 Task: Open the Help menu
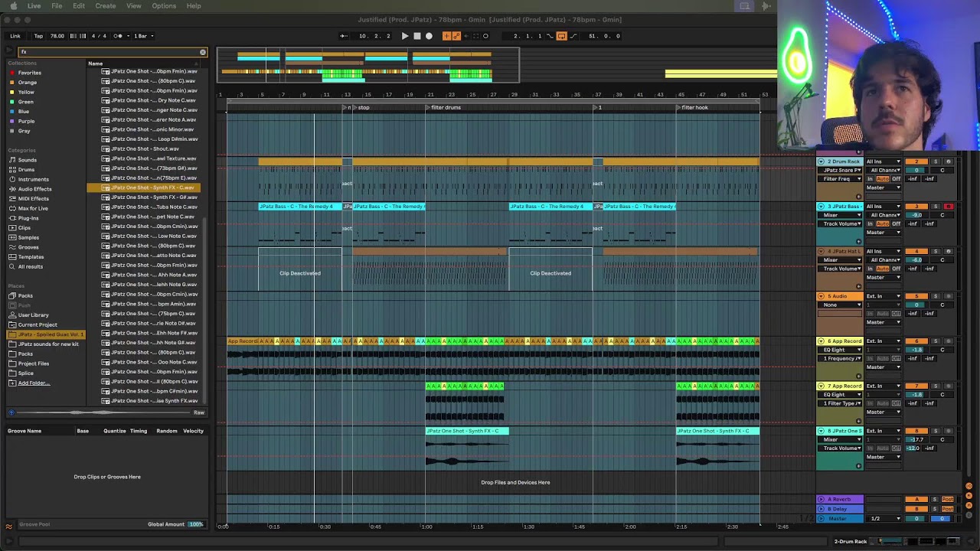tap(194, 6)
